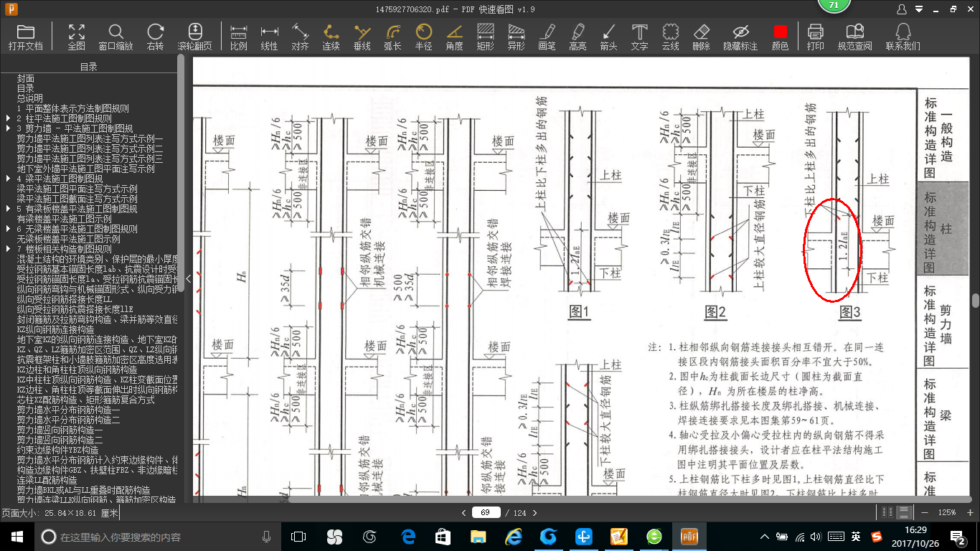The height and width of the screenshot is (551, 980).
Task: Pick the 画笔 pen tool
Action: [547, 37]
